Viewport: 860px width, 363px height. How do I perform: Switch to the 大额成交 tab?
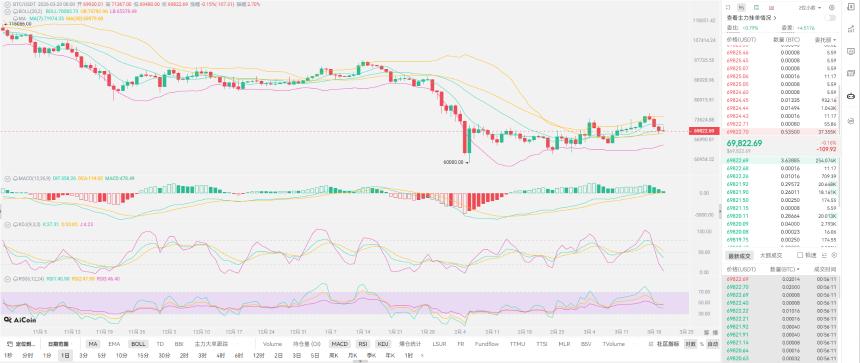[x=771, y=256]
